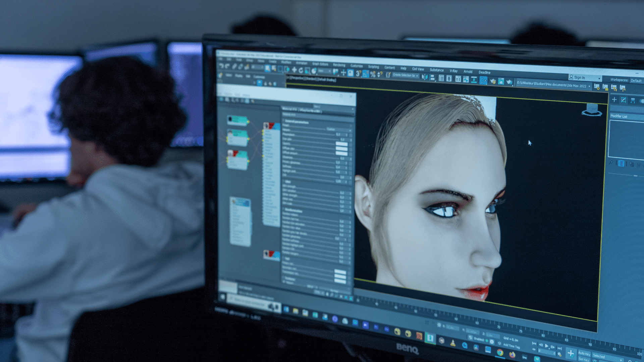
Task: Toggle the Window/Crossing selection mode
Action: tap(287, 69)
